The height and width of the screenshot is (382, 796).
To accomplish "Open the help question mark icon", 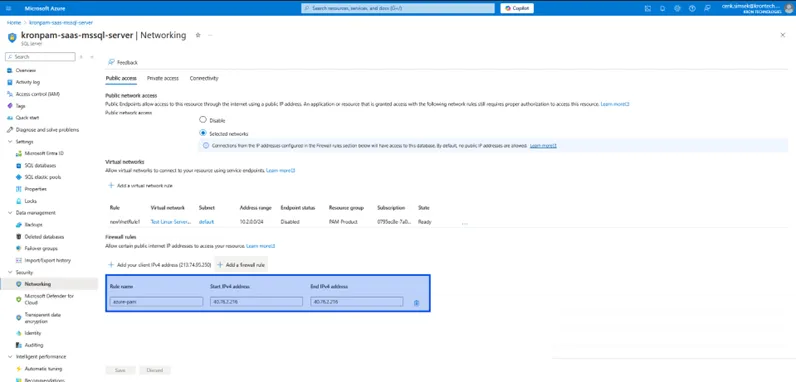I will 692,8.
